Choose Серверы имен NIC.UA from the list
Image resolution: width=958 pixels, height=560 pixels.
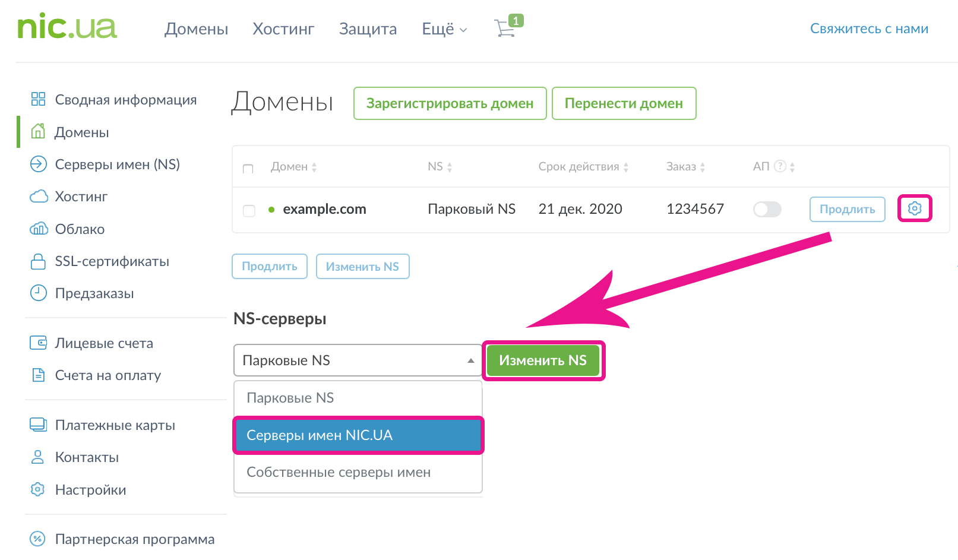358,435
